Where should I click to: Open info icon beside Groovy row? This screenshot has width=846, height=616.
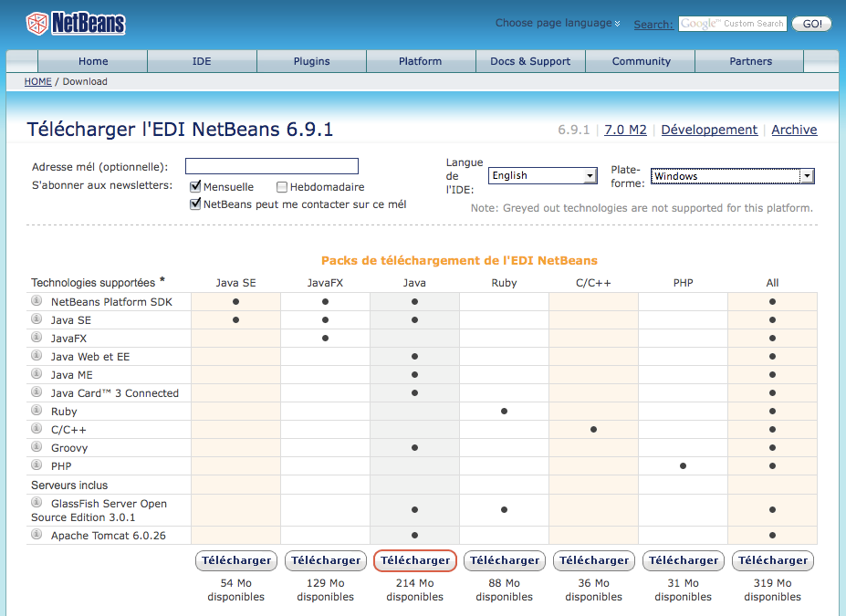tap(37, 446)
